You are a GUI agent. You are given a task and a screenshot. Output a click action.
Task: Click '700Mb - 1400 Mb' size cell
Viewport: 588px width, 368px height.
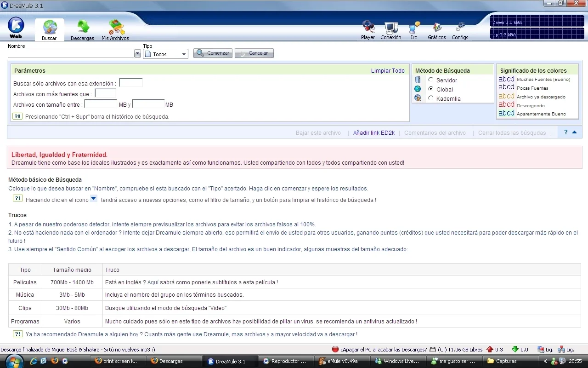tap(72, 282)
